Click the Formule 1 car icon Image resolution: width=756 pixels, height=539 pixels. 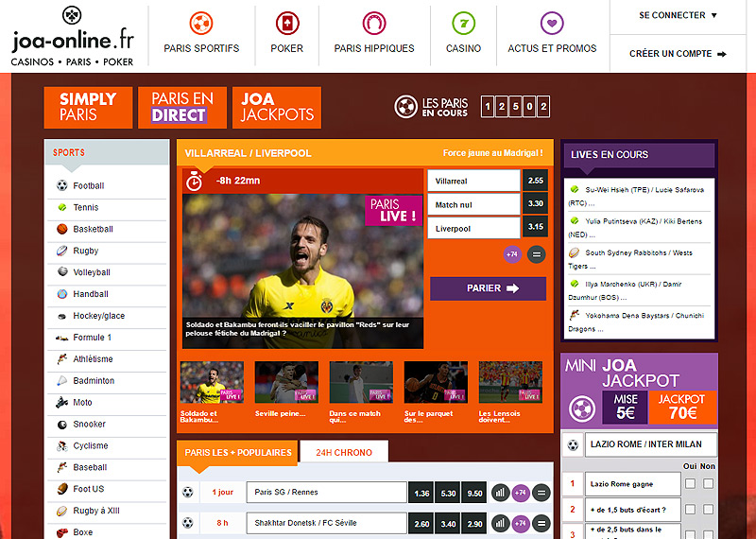click(62, 338)
